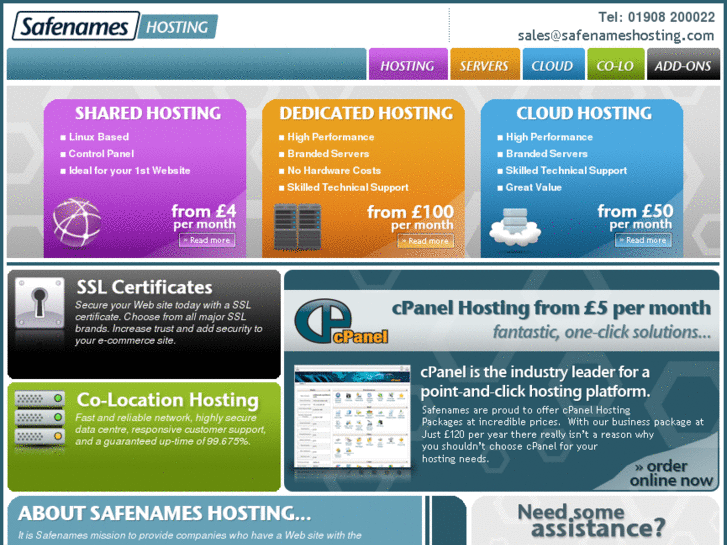Click the Safenames Hosting logo
The height and width of the screenshot is (545, 727).
click(115, 26)
